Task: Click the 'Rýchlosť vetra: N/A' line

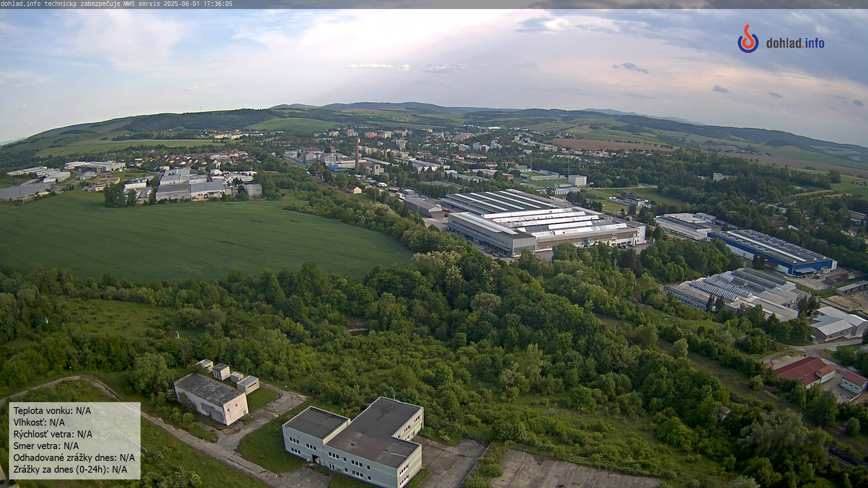Action: tap(53, 434)
